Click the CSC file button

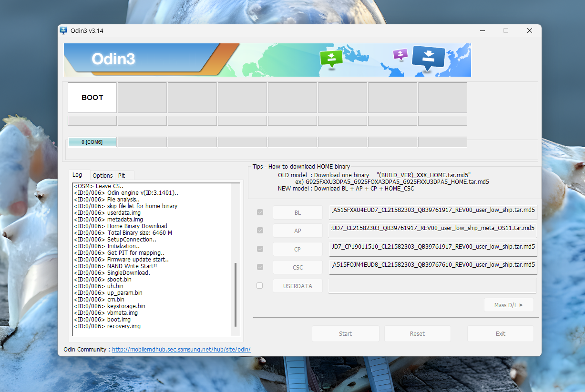point(298,267)
